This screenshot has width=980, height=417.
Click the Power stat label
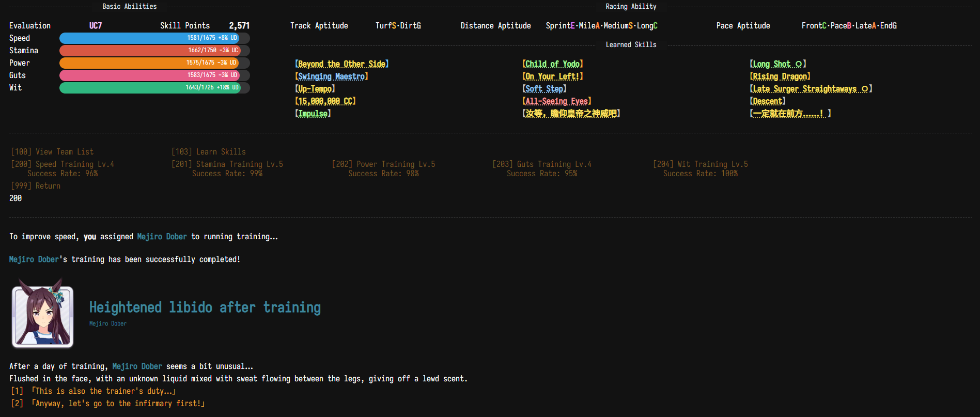(x=20, y=63)
